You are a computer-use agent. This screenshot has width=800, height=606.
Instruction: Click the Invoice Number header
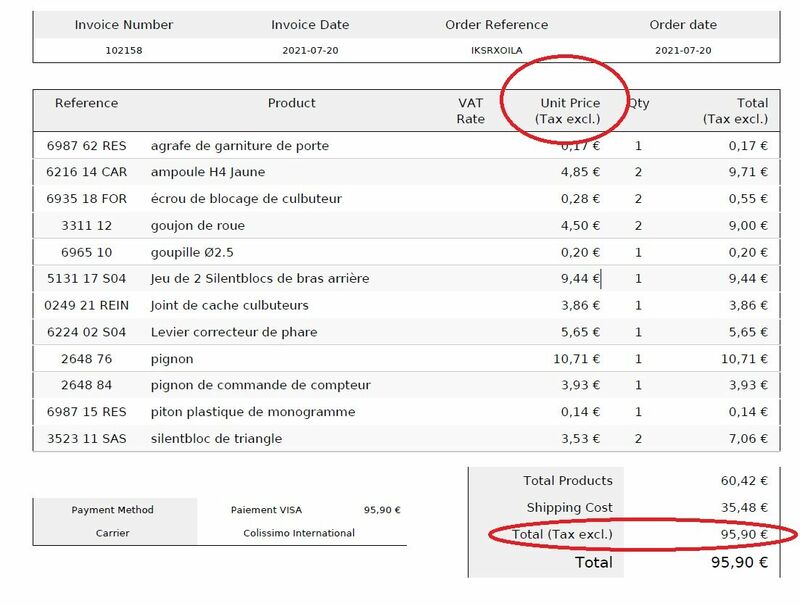tap(123, 24)
